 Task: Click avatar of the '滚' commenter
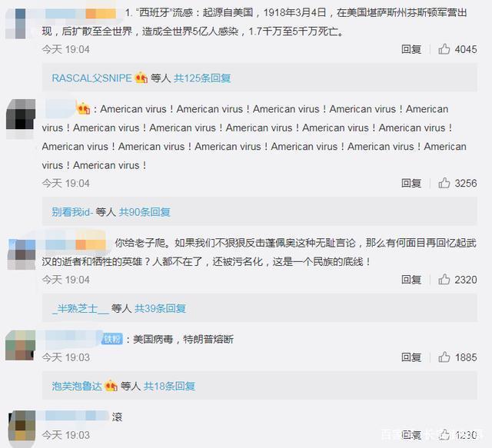pyautogui.click(x=22, y=427)
